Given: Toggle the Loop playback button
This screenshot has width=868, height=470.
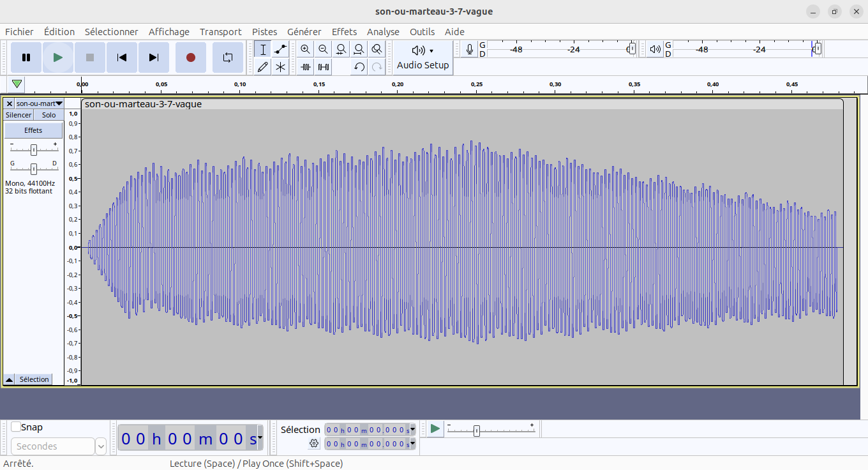Looking at the screenshot, I should point(228,57).
